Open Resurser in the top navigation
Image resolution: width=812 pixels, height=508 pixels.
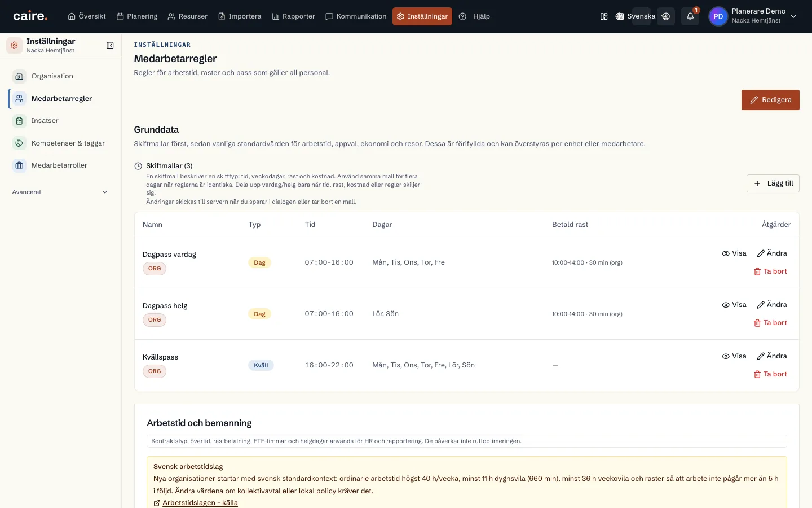(x=188, y=16)
